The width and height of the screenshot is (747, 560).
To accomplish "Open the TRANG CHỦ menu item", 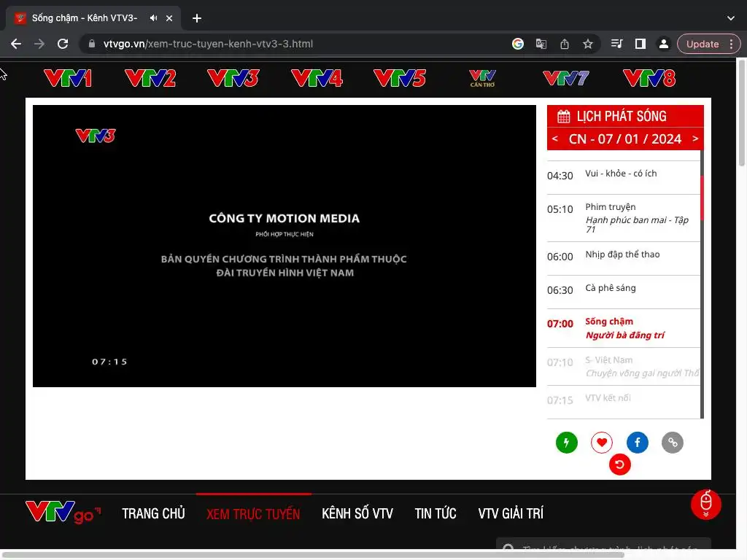I will click(153, 513).
